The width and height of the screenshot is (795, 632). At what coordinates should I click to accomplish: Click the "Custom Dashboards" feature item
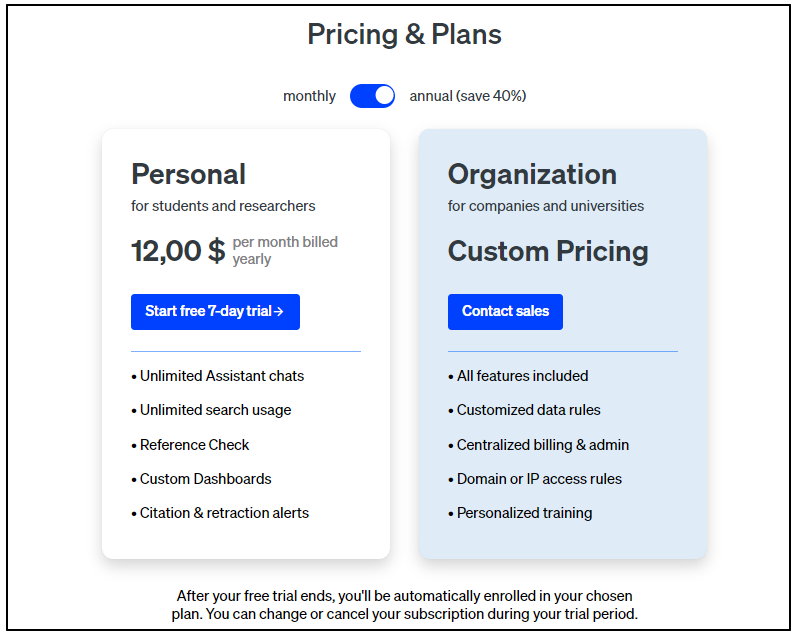(205, 479)
